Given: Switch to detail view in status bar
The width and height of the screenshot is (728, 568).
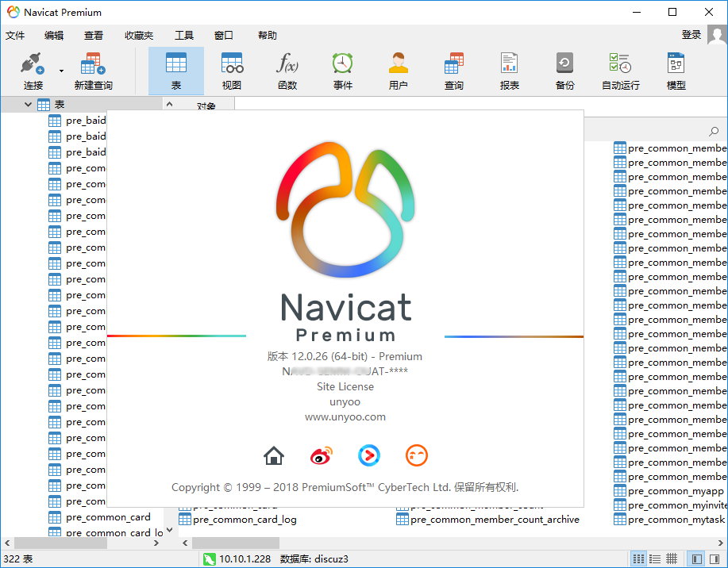Looking at the screenshot, I should pos(655,558).
